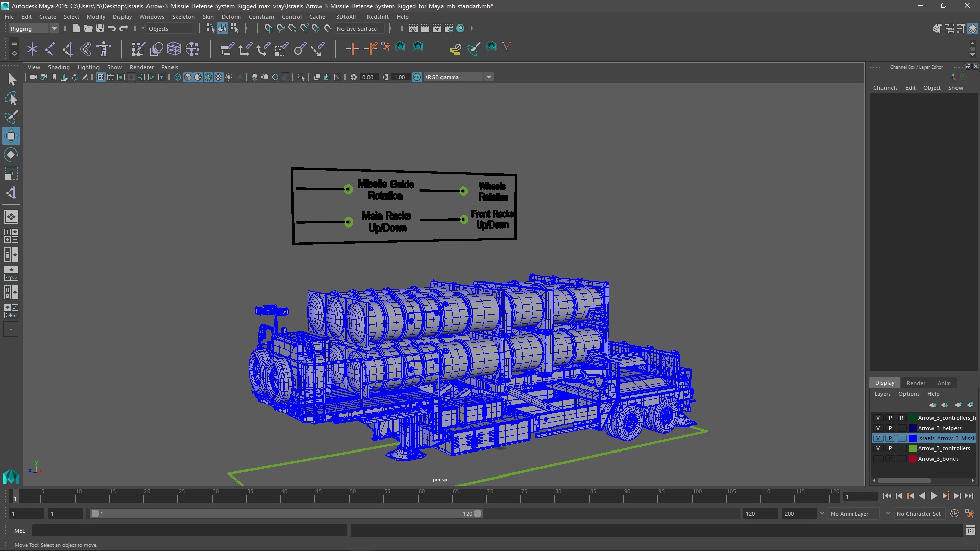Select the arrow Select tool in the toolbox
This screenshot has width=980, height=551.
(11, 79)
